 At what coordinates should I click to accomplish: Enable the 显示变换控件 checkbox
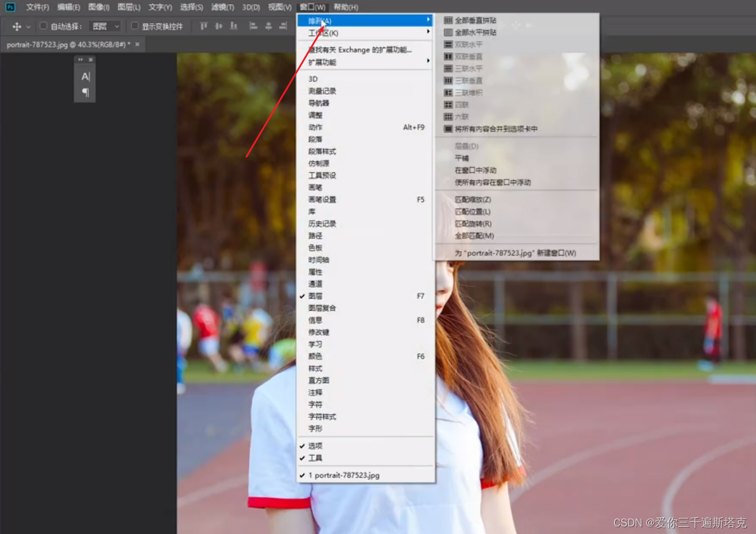point(134,26)
